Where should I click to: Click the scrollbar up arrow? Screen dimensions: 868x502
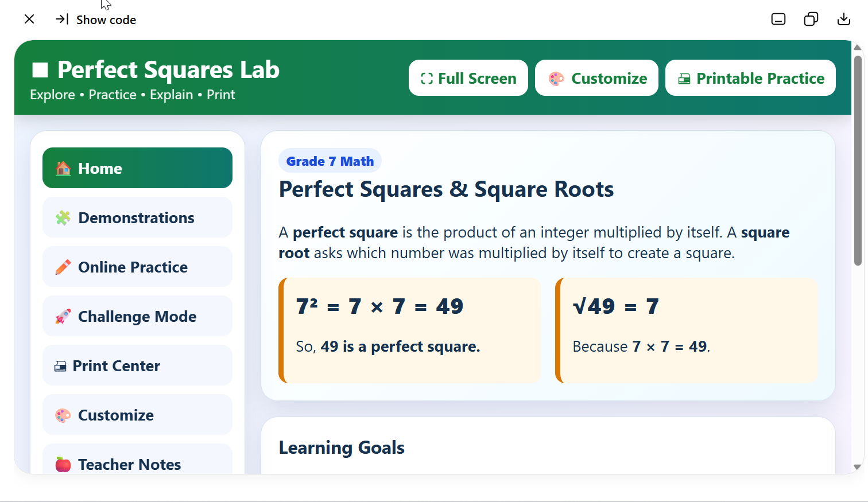pos(858,48)
